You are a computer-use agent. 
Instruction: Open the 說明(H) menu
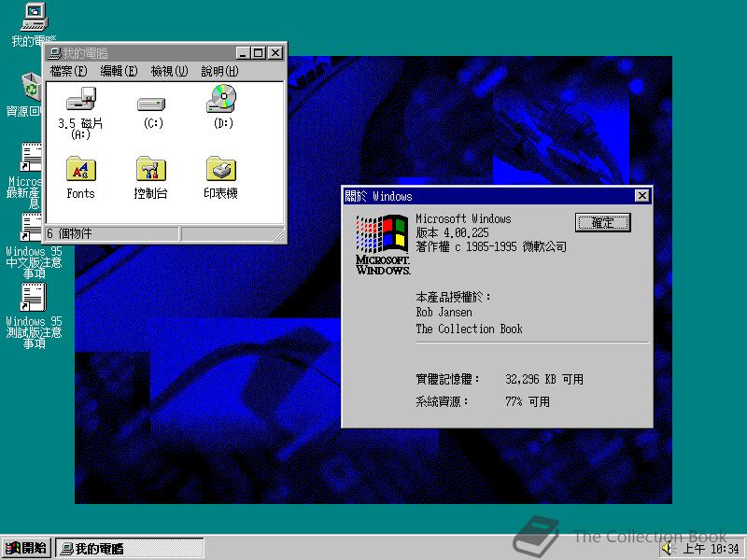[219, 72]
